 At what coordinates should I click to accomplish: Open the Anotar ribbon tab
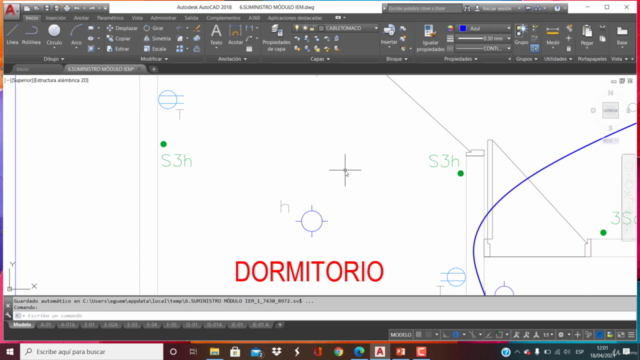coord(81,18)
